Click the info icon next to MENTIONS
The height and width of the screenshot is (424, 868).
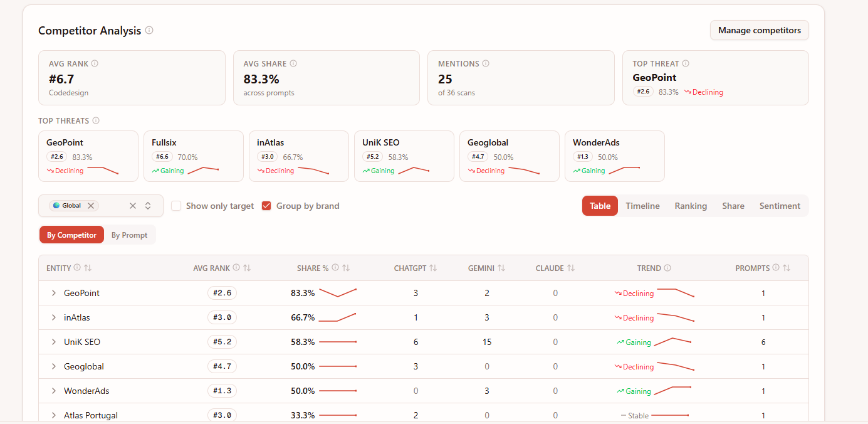click(486, 63)
